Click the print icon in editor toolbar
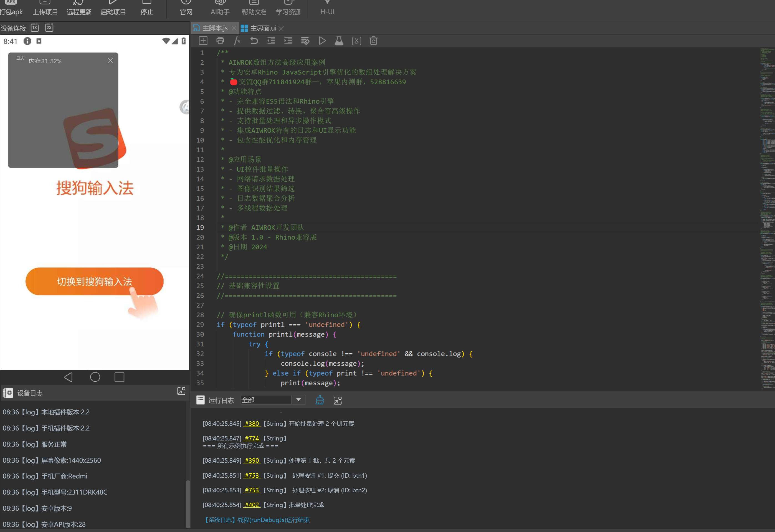Viewport: 775px width, 532px height. [220, 41]
